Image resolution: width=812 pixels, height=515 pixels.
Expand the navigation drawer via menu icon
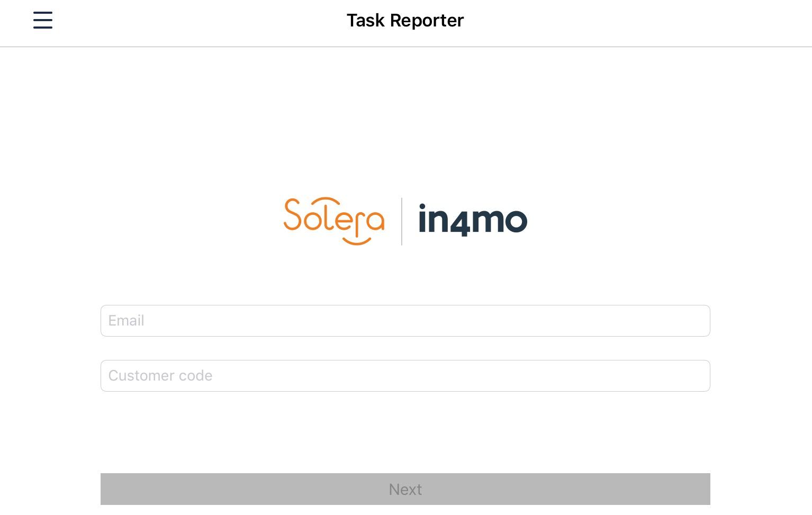point(43,20)
